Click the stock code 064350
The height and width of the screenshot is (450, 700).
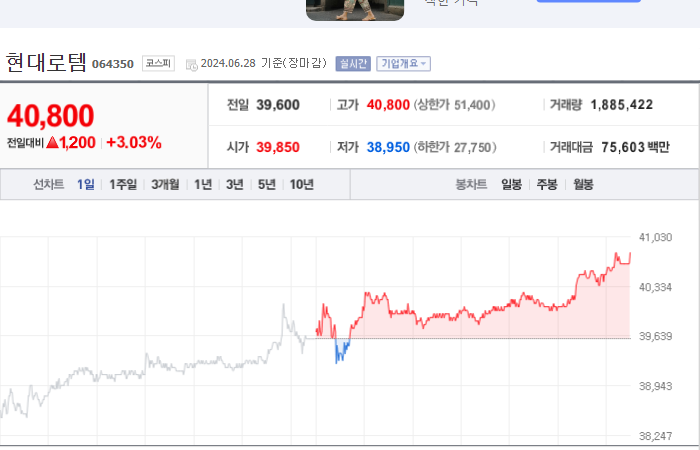(x=113, y=64)
